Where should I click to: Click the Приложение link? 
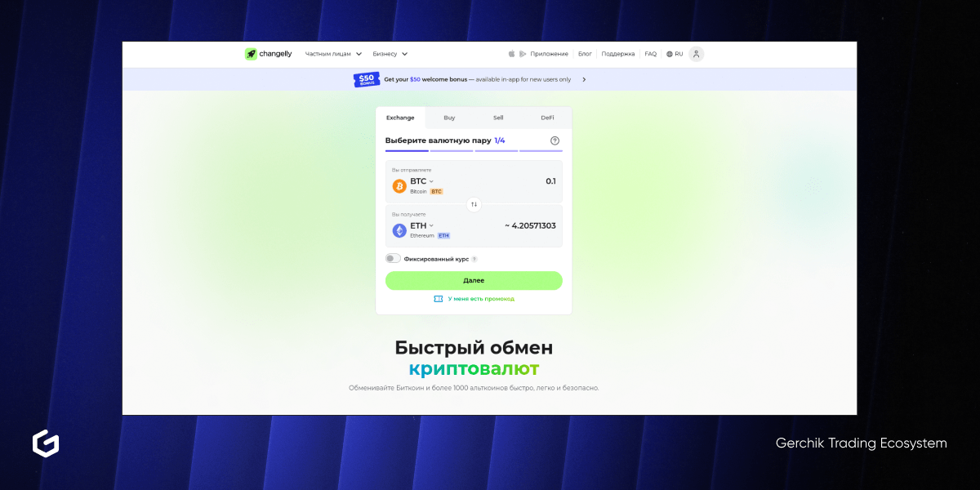click(x=549, y=54)
